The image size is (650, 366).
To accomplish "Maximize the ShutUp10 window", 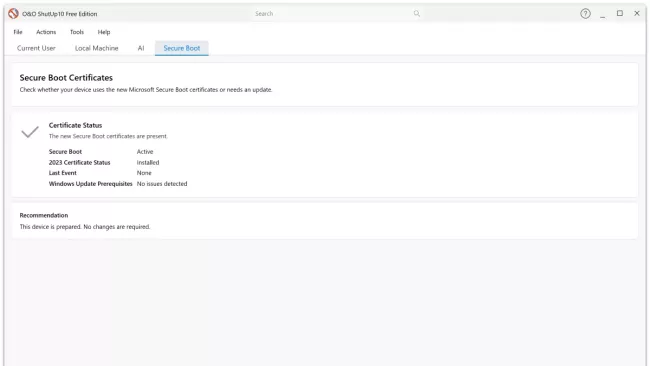I will [x=620, y=13].
